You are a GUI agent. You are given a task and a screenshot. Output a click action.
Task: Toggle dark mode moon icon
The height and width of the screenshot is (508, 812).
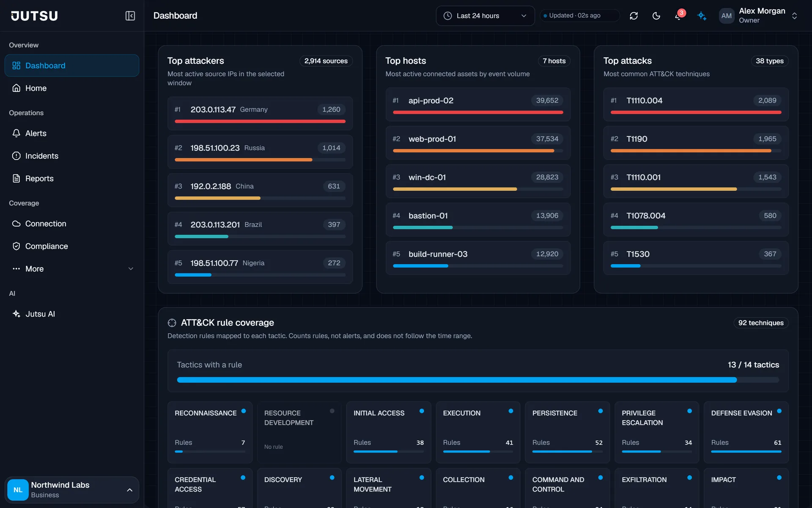[x=656, y=16]
